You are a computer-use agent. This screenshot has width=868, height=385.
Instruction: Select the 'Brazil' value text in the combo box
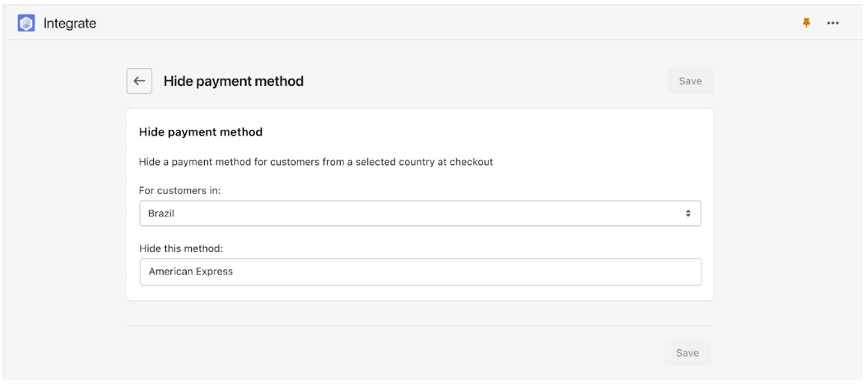[161, 213]
